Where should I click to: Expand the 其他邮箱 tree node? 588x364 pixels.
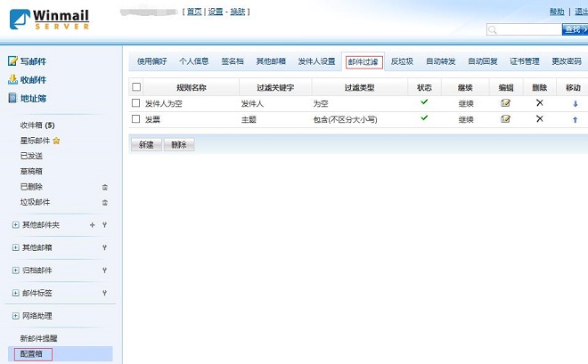(x=15, y=247)
